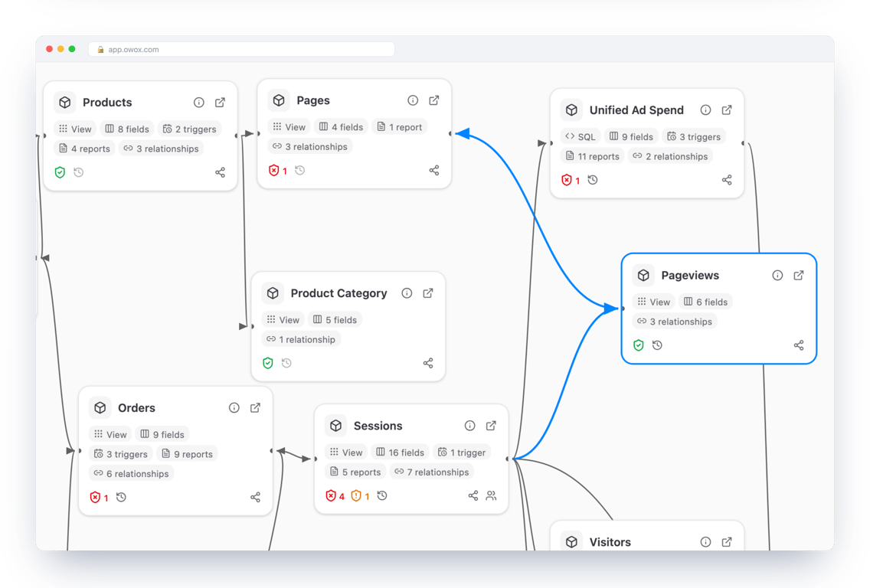Click '3 relationships' chip on Pageviews
The height and width of the screenshot is (588, 870).
coord(675,322)
